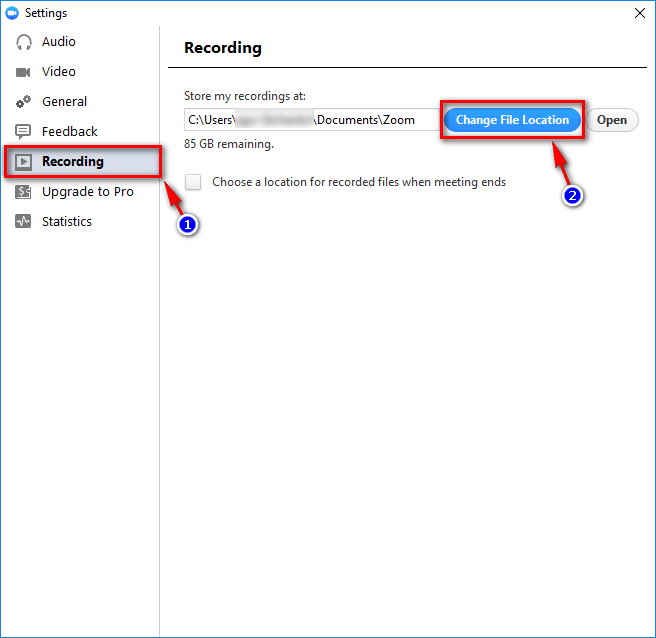Click the '85 GB remaining.' text

(229, 144)
